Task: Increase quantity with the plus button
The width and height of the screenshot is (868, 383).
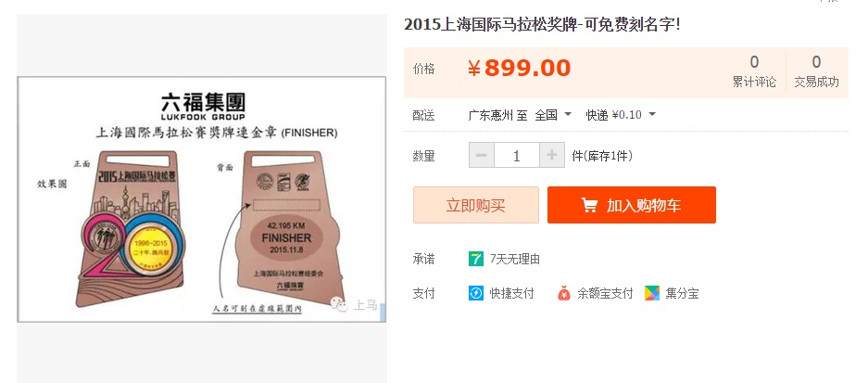Action: (x=552, y=155)
